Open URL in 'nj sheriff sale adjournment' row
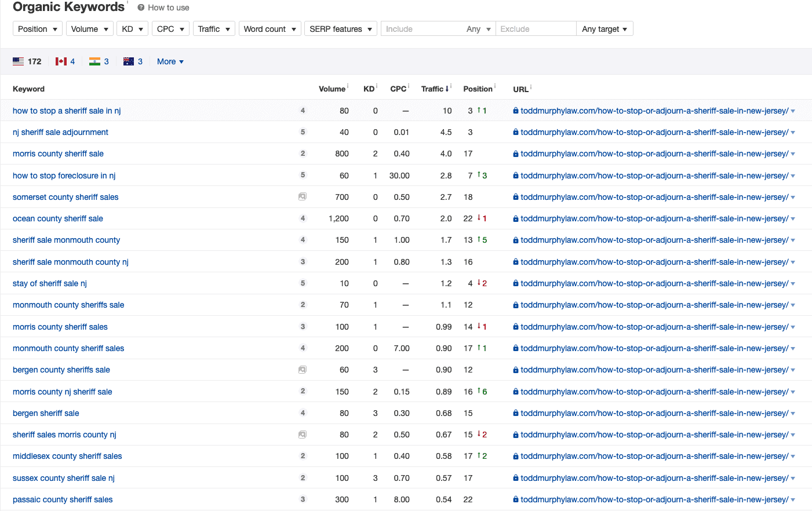The height and width of the screenshot is (511, 812). click(x=654, y=132)
